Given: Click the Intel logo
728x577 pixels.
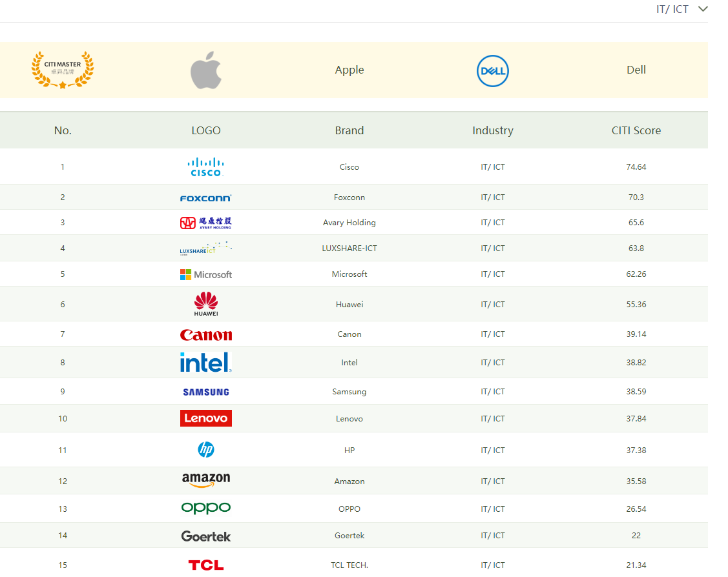Looking at the screenshot, I should coord(206,362).
